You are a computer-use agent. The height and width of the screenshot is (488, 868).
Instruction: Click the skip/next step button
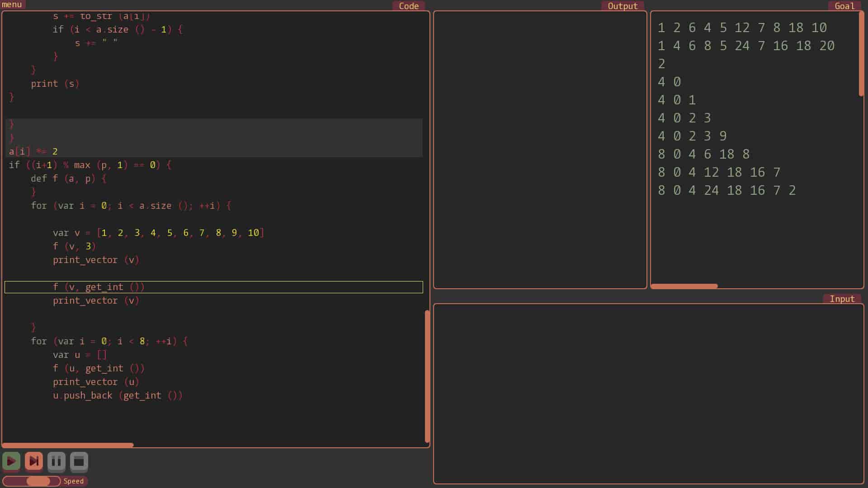tap(33, 461)
